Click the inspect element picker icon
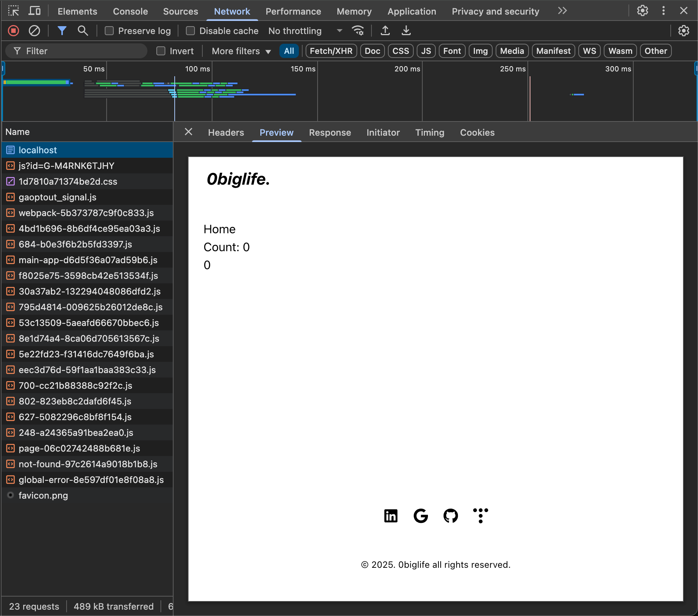The width and height of the screenshot is (698, 616). [13, 11]
